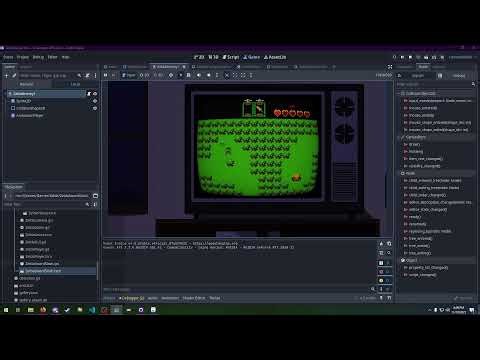Image resolution: width=480 pixels, height=360 pixels.
Task: Click the Sprite2D node icon in tree
Action: (x=13, y=101)
